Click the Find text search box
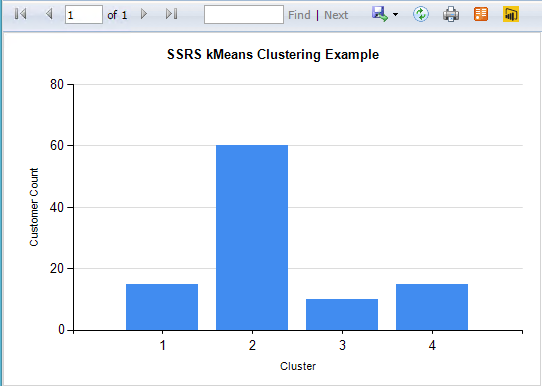Screen dimensions: 542x386 tap(244, 15)
